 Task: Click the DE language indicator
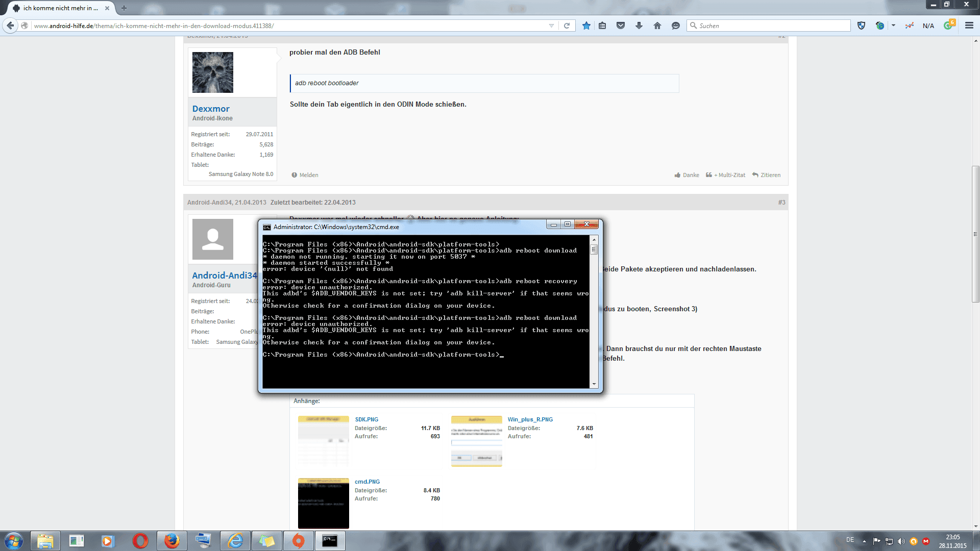click(x=850, y=540)
